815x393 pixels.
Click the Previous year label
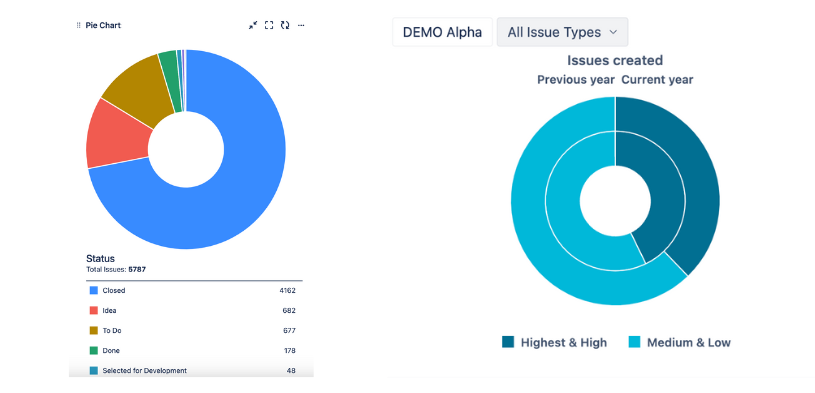click(576, 80)
